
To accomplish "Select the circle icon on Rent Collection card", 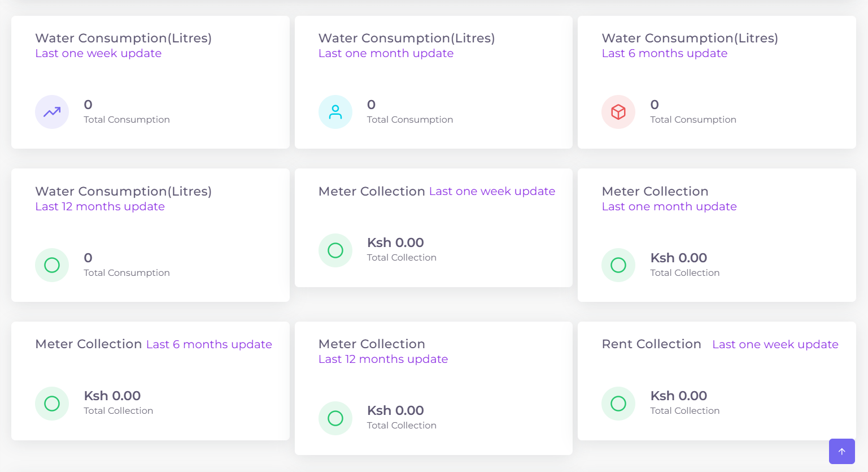I will pyautogui.click(x=618, y=403).
